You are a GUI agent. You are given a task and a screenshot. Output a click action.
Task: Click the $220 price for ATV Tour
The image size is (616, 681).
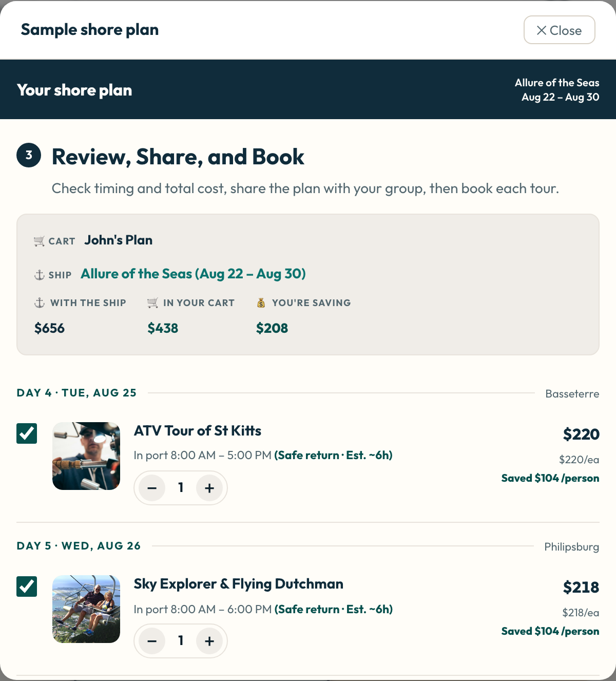click(x=581, y=434)
